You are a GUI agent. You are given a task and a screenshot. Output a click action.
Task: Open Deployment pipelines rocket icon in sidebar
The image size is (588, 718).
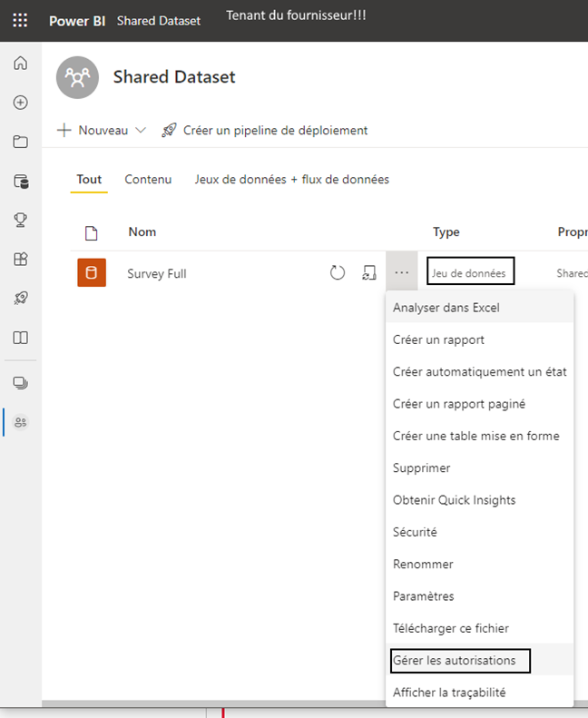point(21,298)
